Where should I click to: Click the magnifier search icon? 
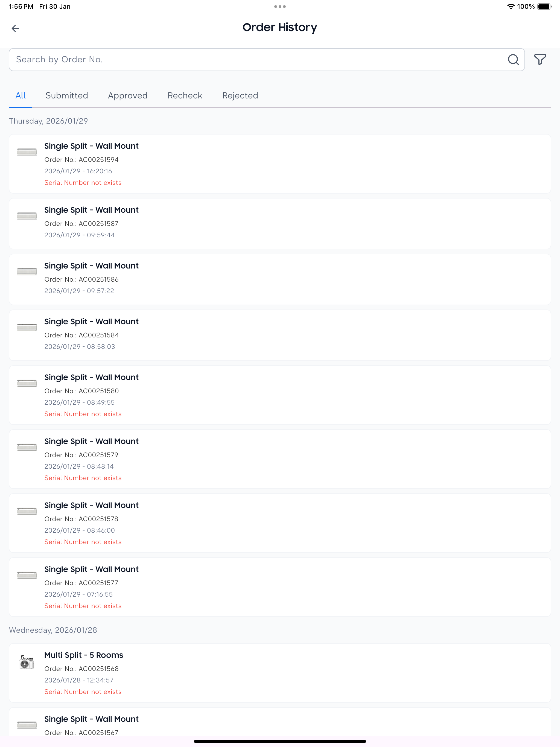(x=513, y=59)
